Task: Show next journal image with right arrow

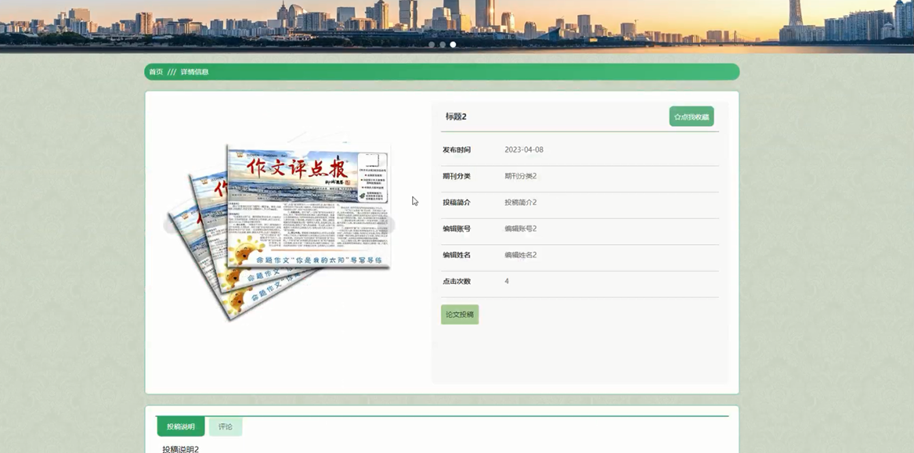Action: (x=387, y=226)
